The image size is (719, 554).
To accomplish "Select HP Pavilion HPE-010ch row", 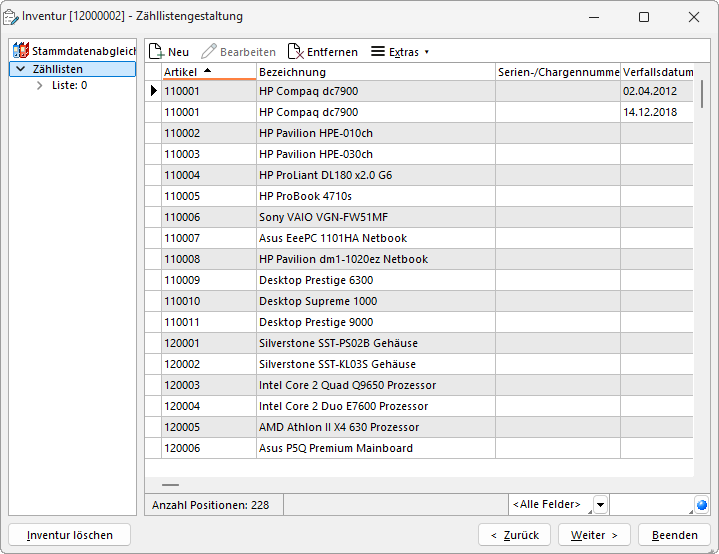I will (x=419, y=133).
